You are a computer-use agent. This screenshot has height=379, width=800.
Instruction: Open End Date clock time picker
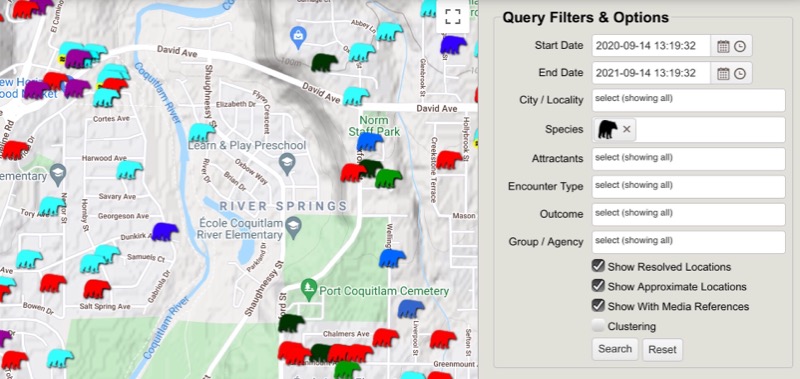(740, 74)
